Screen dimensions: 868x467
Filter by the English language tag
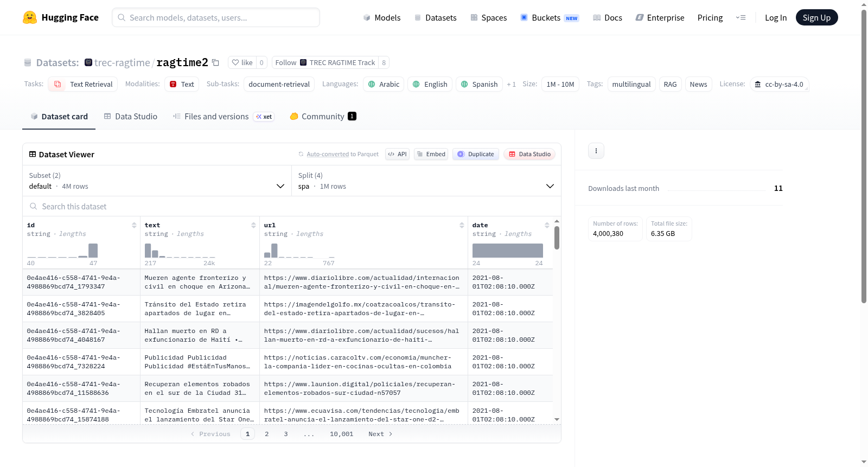click(x=430, y=84)
